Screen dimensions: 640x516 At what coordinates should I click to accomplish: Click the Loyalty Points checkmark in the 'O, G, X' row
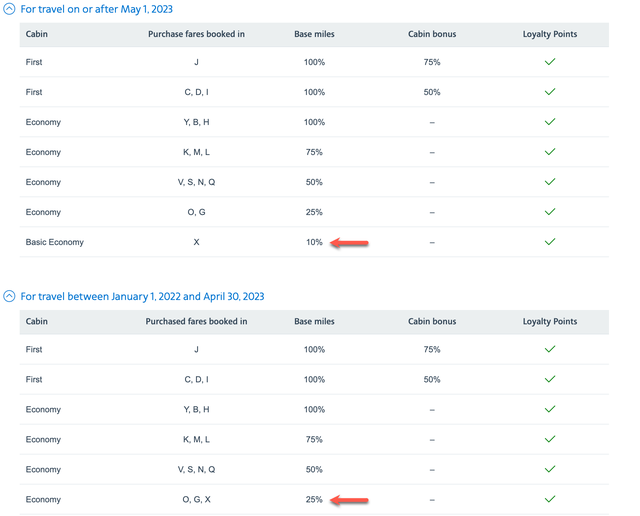tap(550, 499)
